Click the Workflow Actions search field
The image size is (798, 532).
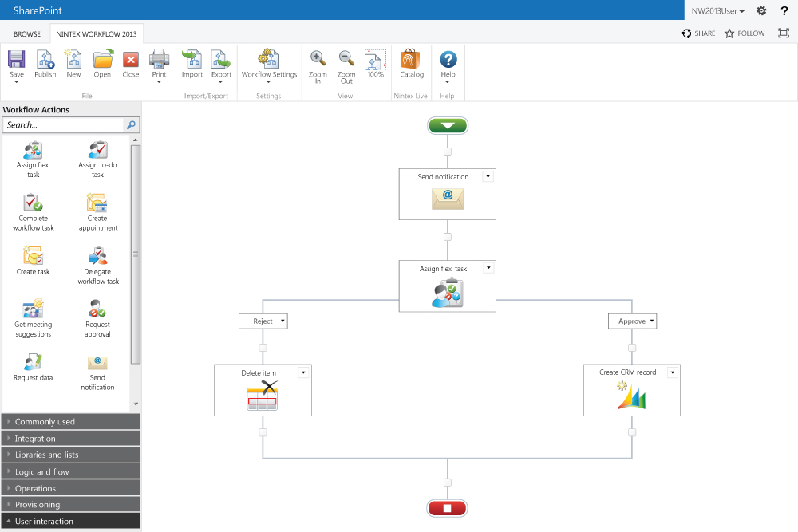point(63,124)
